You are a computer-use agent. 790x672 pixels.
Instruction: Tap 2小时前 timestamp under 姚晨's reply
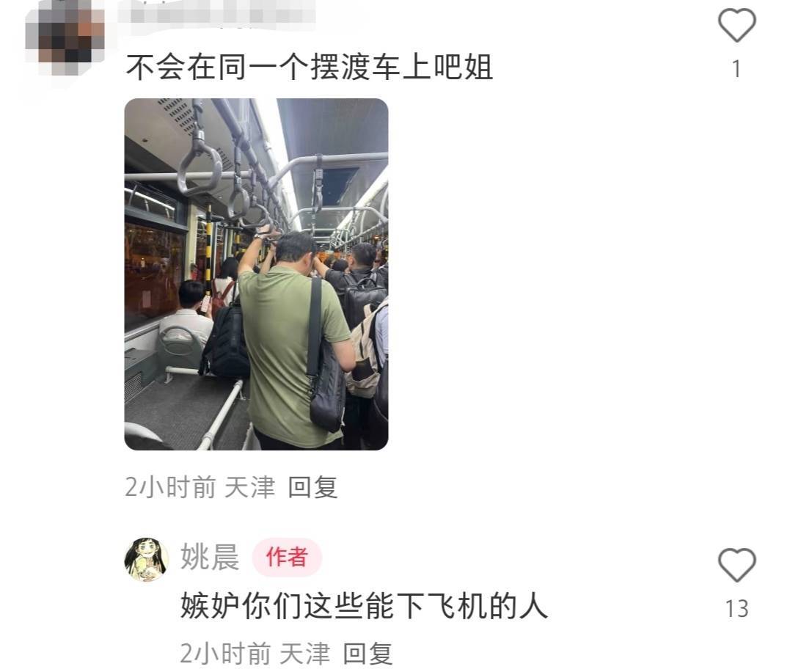tap(225, 654)
